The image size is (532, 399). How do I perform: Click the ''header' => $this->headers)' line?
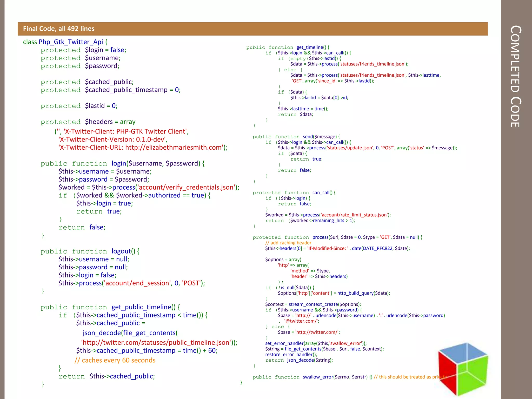(319, 276)
